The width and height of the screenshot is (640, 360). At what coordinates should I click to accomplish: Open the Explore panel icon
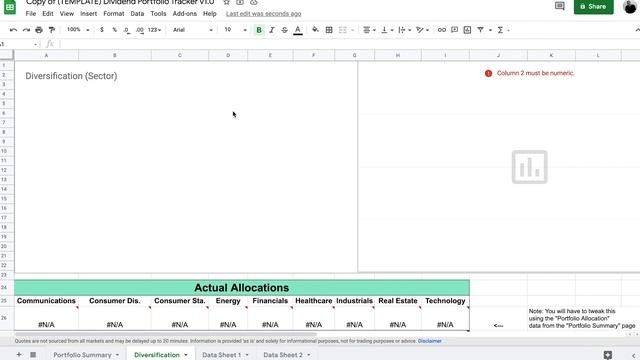pos(608,355)
